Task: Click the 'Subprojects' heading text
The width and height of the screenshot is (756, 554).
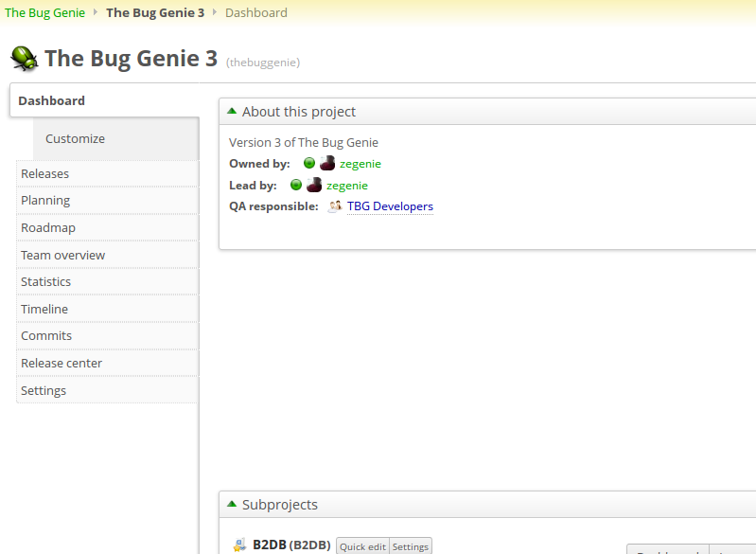Action: [x=280, y=505]
